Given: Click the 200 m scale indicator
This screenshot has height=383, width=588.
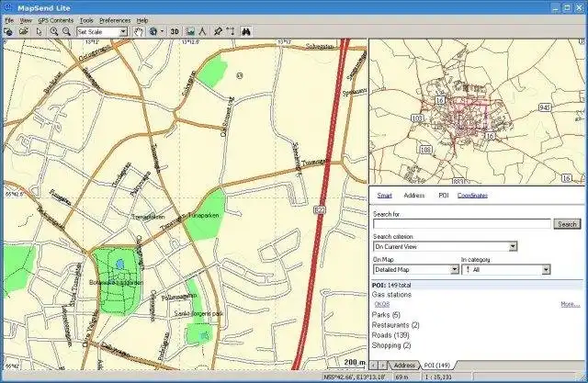Looking at the screenshot, I should pos(355,362).
